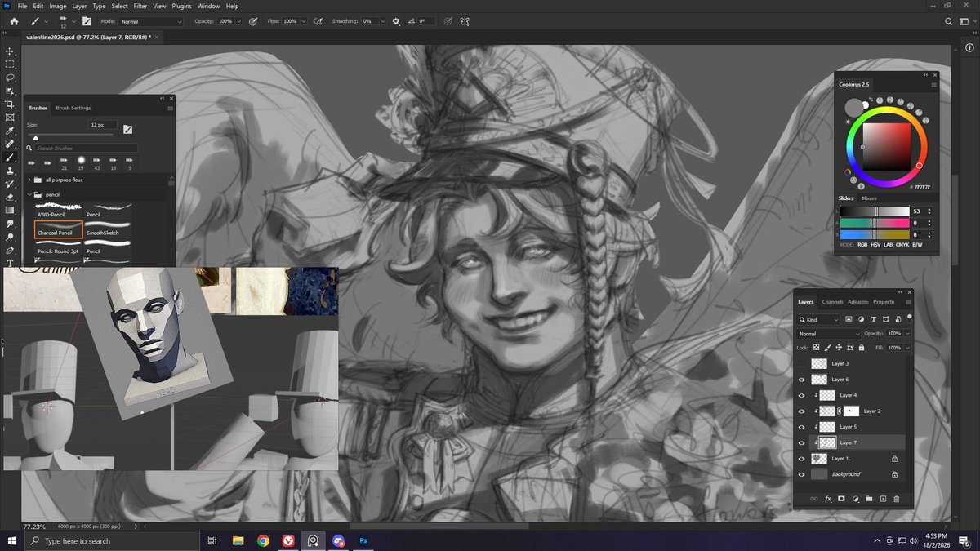Open Flow value dropdown
The width and height of the screenshot is (980, 551).
[303, 21]
